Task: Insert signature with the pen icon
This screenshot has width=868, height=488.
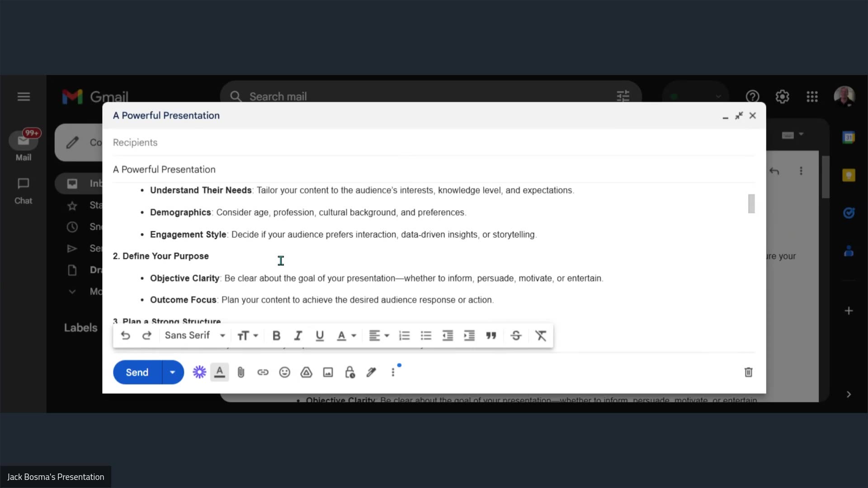Action: coord(371,372)
